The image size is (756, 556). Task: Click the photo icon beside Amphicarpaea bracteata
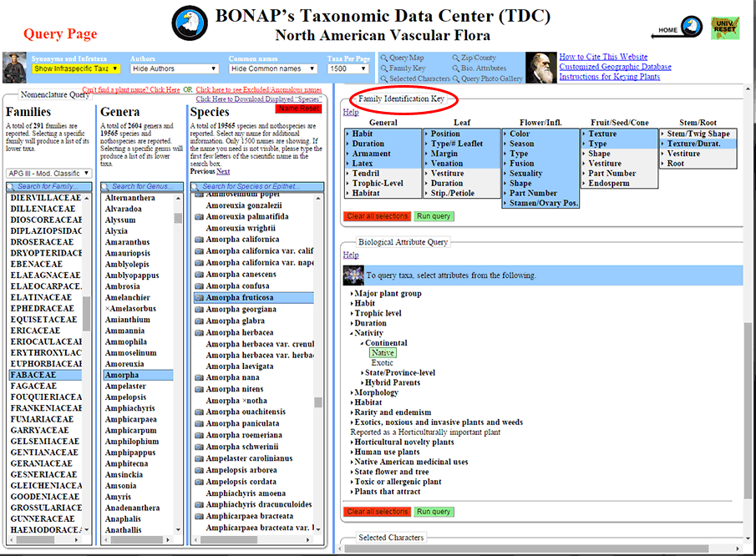pos(199,517)
